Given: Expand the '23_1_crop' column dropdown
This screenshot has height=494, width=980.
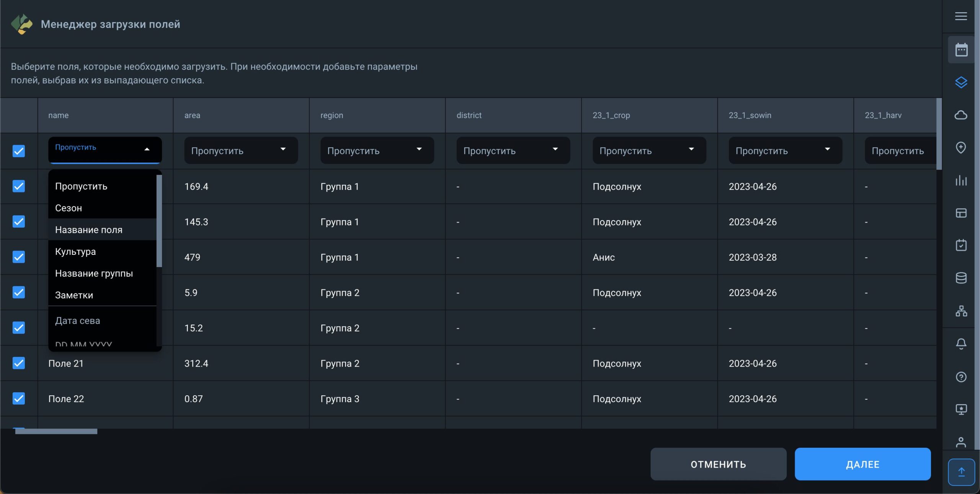Looking at the screenshot, I should point(648,150).
